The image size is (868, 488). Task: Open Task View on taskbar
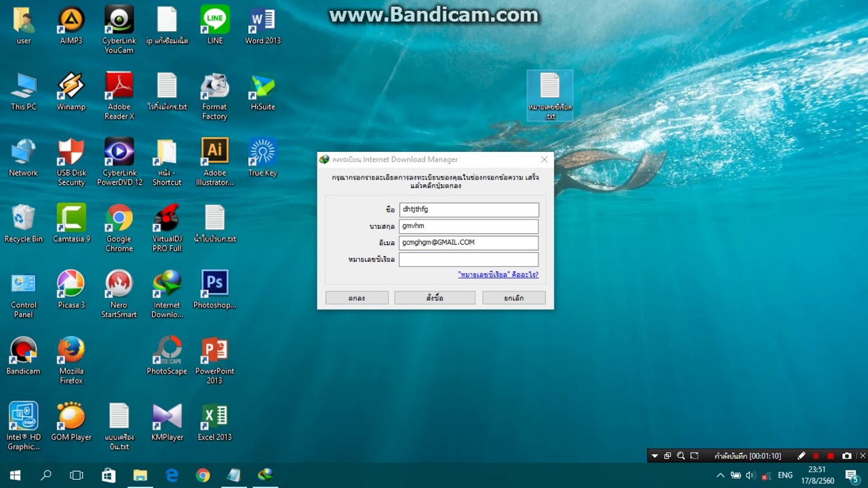(77, 475)
